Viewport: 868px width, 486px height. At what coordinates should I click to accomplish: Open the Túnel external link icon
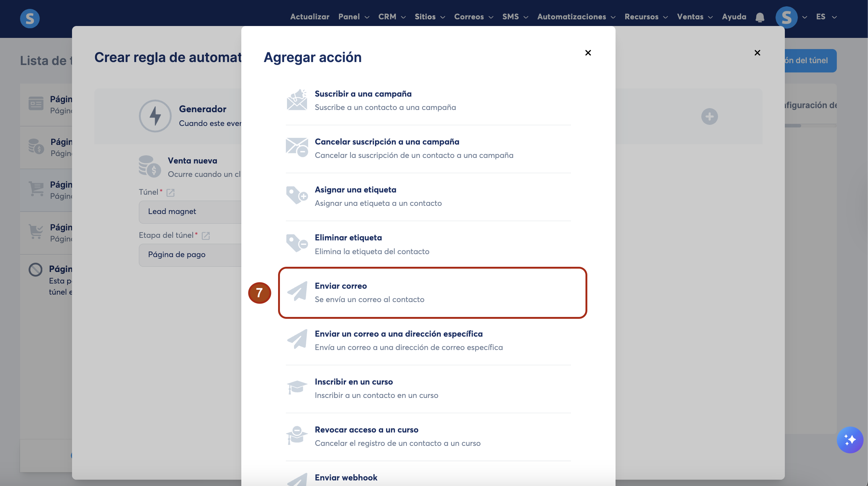(x=170, y=192)
